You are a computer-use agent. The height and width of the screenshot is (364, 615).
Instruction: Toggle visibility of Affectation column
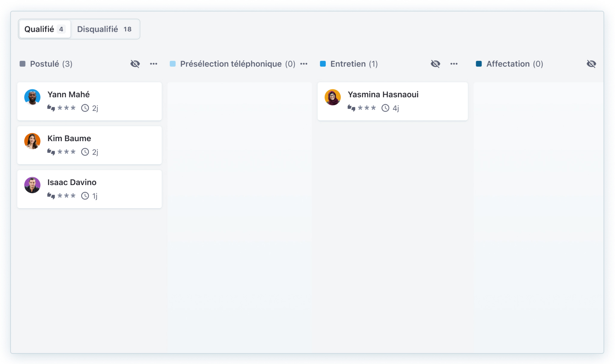coord(591,64)
